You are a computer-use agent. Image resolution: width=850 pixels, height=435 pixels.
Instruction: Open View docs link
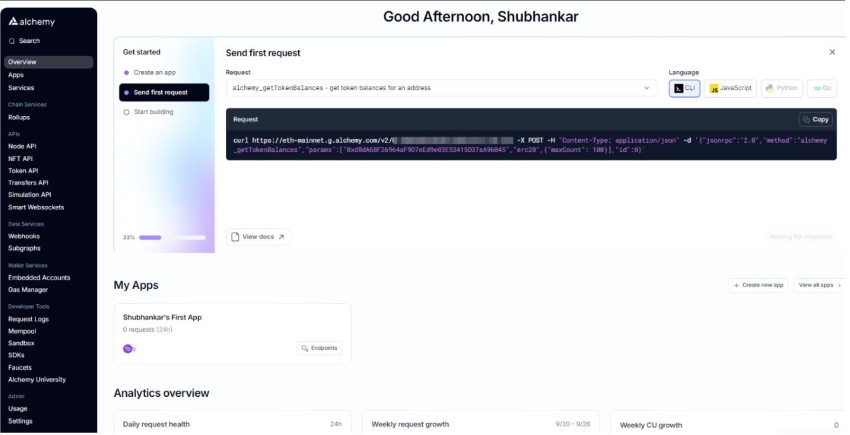[258, 237]
